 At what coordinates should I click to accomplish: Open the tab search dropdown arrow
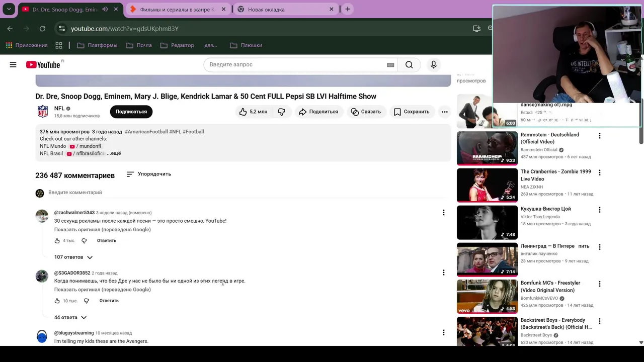(9, 9)
